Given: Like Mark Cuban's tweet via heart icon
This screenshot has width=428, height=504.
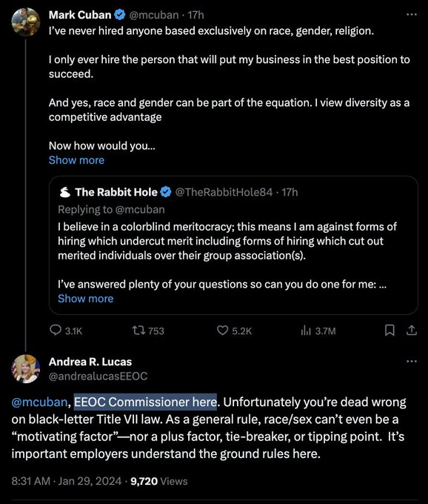Looking at the screenshot, I should point(222,330).
